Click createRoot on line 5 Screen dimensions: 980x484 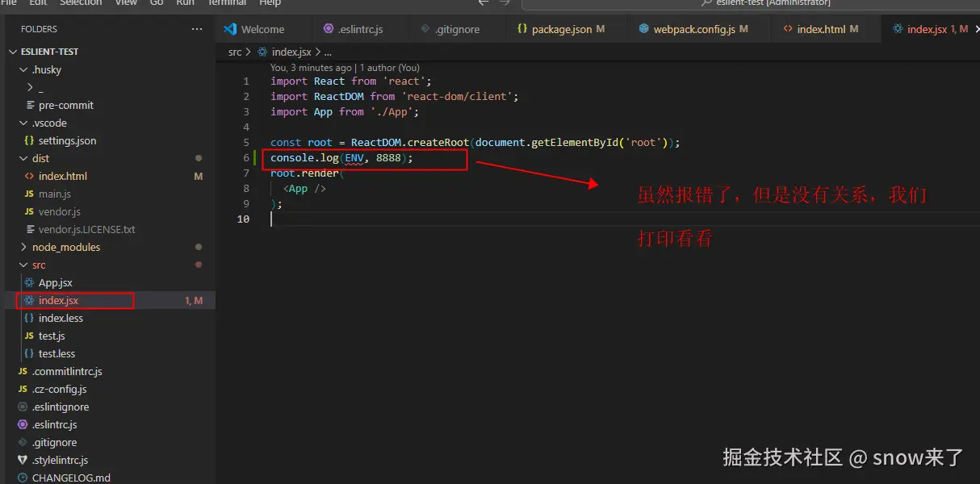438,143
